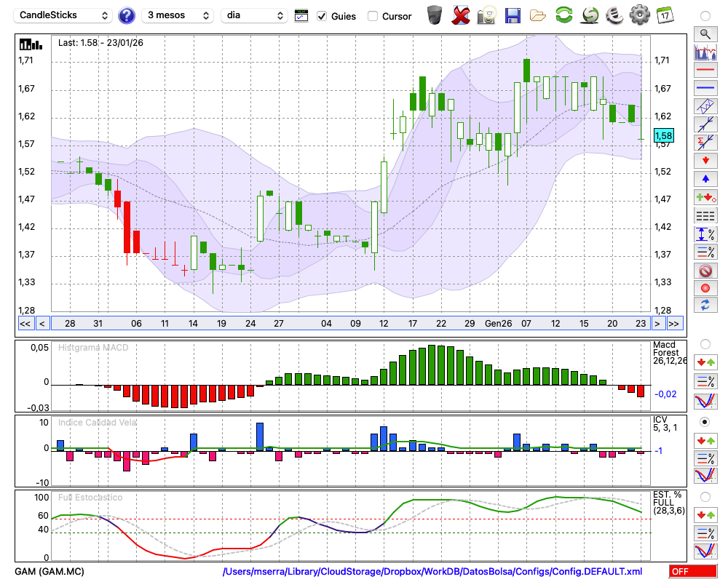Click the red OFF button
The height and width of the screenshot is (582, 728).
click(x=692, y=572)
